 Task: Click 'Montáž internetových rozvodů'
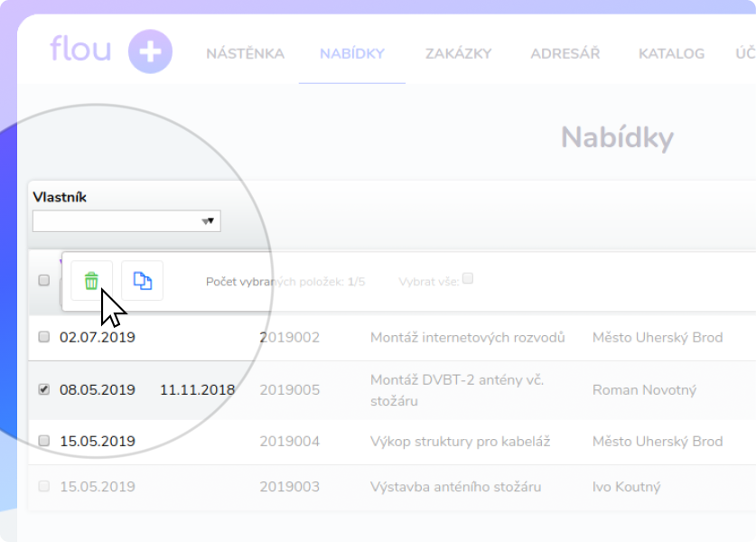tap(468, 338)
